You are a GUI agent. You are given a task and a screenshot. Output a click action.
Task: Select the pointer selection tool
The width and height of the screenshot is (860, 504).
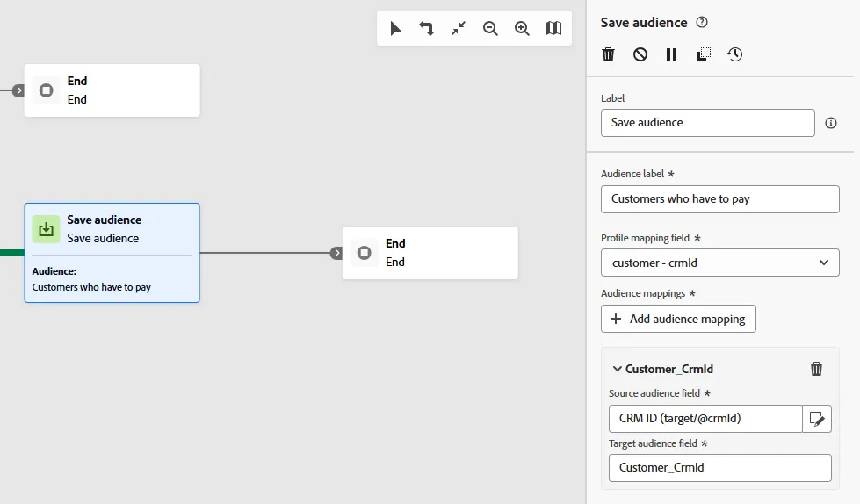pos(395,28)
